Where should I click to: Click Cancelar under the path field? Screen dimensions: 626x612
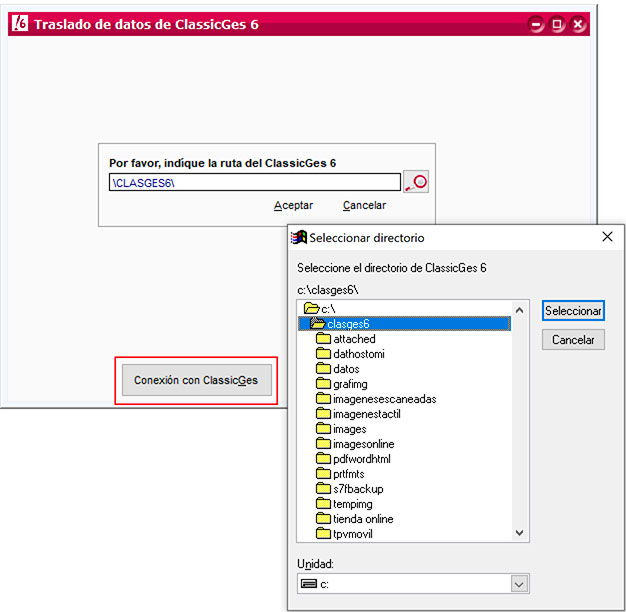click(364, 205)
